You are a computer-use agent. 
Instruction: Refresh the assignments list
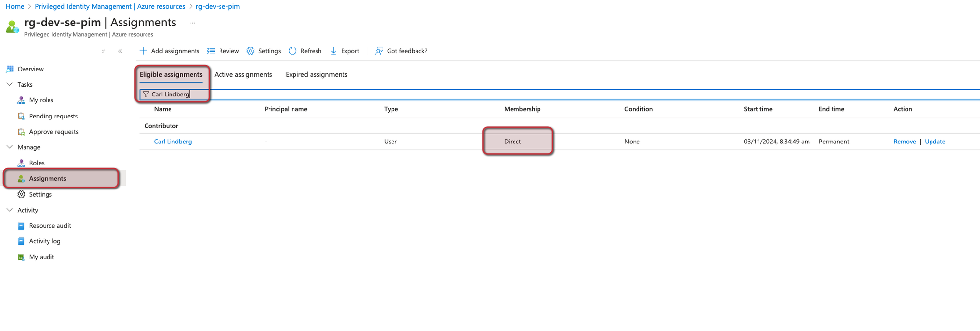point(293,51)
